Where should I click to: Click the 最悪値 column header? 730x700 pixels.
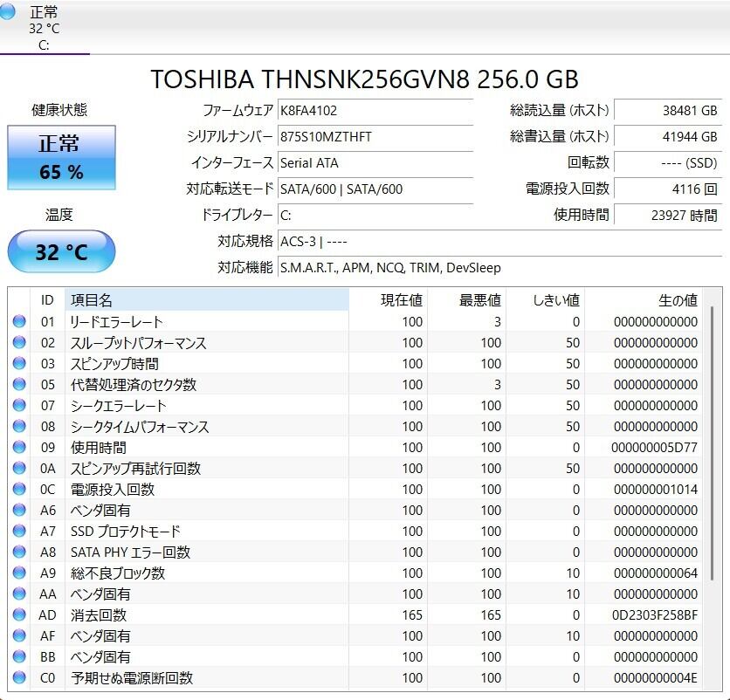[x=467, y=300]
